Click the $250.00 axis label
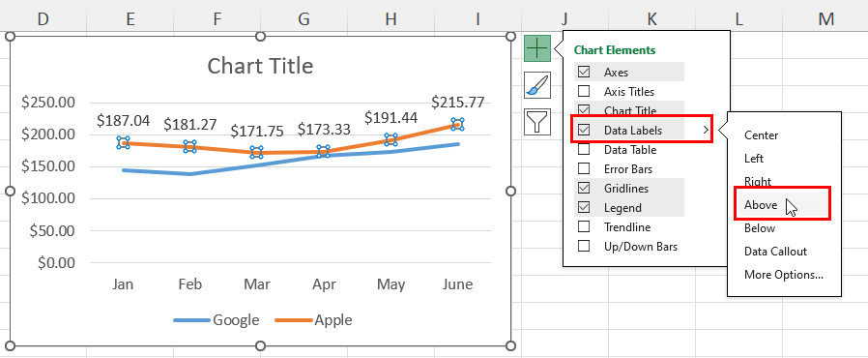The height and width of the screenshot is (358, 868). pos(48,103)
